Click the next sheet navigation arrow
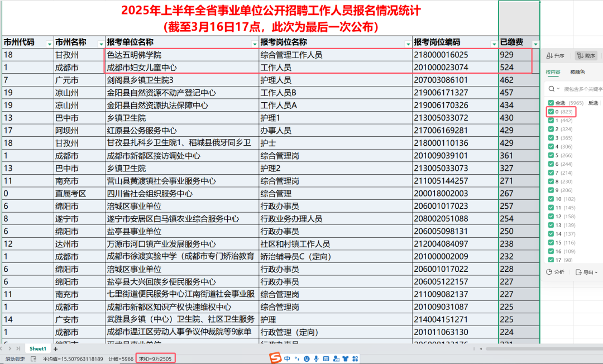603x364 pixels. [9, 349]
